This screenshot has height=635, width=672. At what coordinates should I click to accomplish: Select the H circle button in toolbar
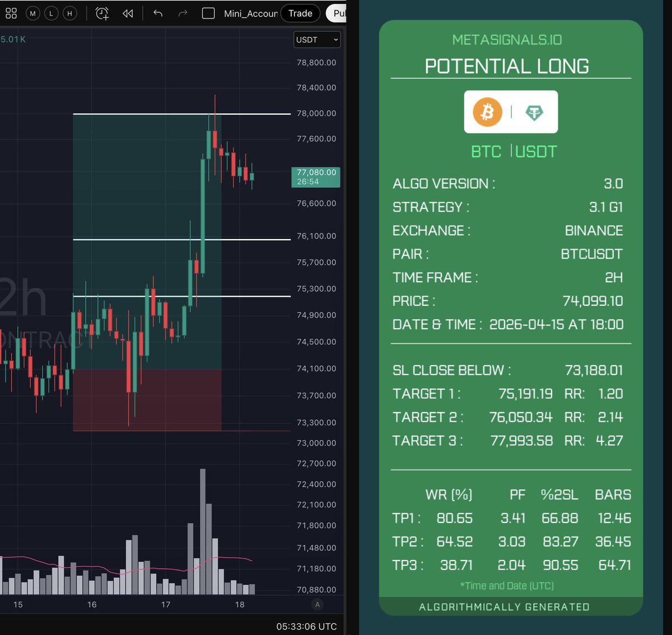pos(69,13)
